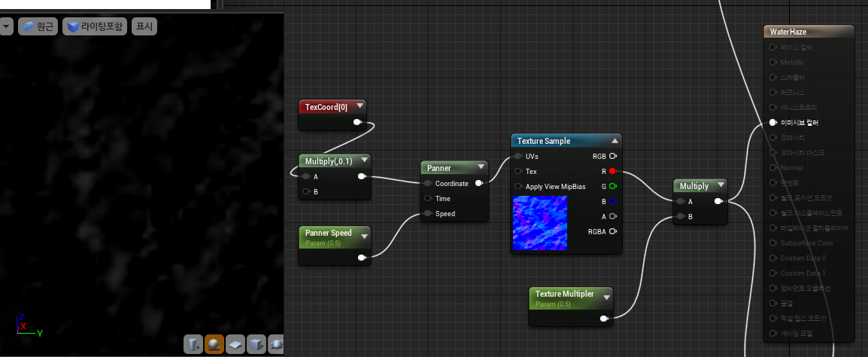Click the red R output pin
868x357 pixels.
pos(612,171)
